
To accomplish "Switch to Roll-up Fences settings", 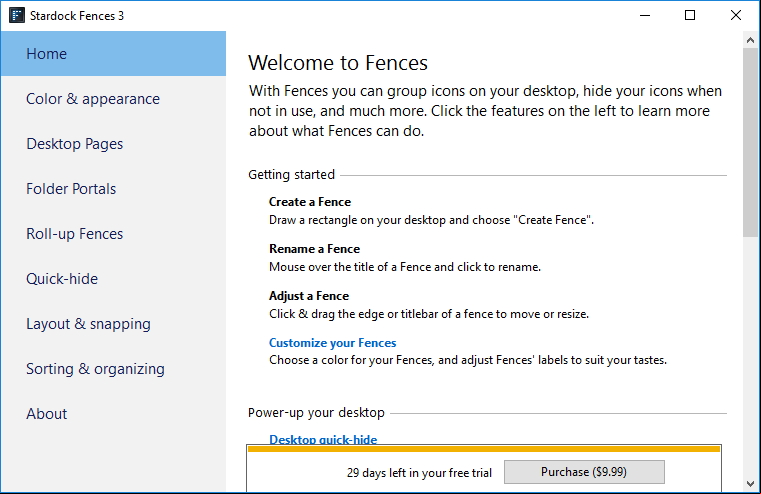I will coord(114,234).
